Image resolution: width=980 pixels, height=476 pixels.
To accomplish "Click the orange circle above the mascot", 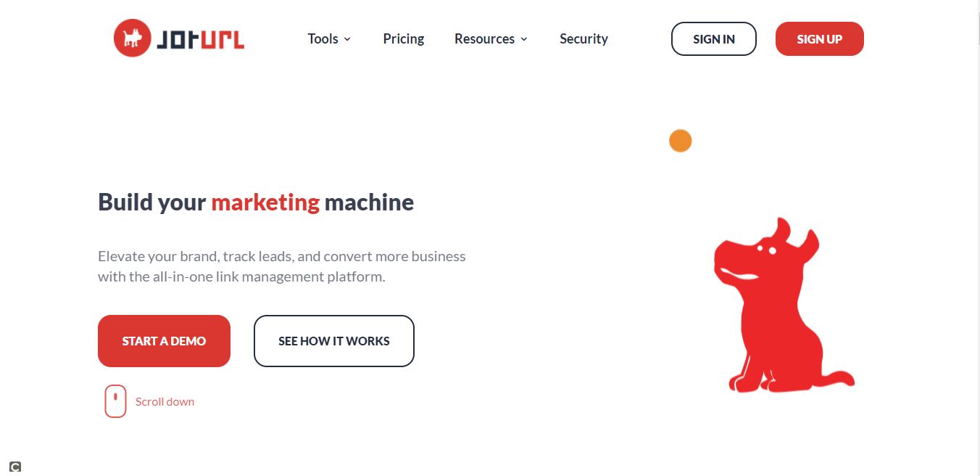I will pyautogui.click(x=680, y=141).
